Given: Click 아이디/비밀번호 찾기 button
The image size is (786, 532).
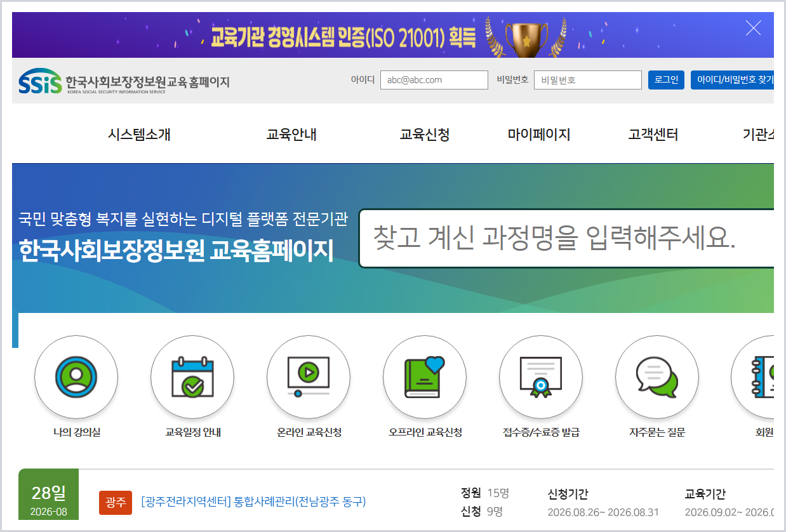Looking at the screenshot, I should [732, 80].
